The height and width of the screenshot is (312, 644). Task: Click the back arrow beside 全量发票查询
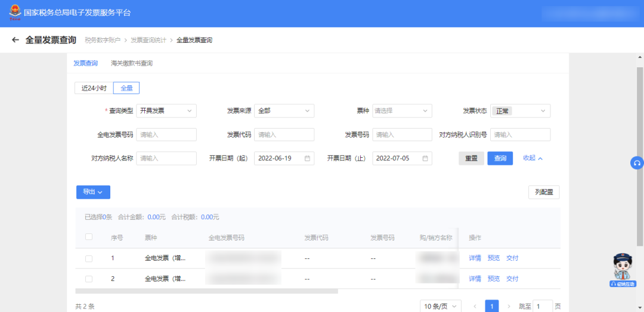pyautogui.click(x=16, y=40)
